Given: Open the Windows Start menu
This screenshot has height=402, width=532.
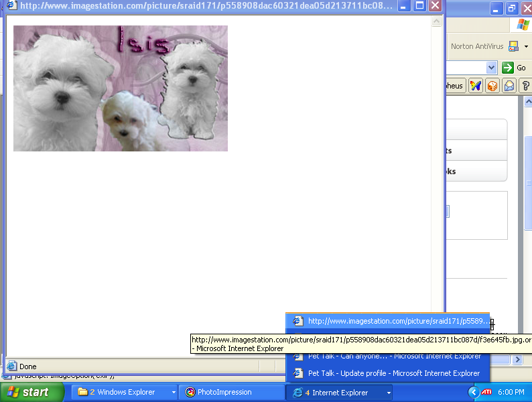Looking at the screenshot, I should tap(32, 392).
